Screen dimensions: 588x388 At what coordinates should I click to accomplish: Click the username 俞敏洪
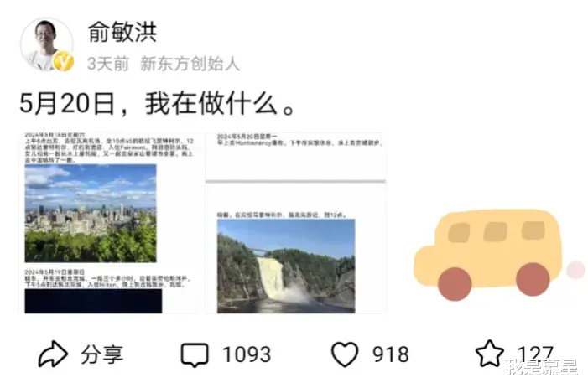[x=122, y=32]
